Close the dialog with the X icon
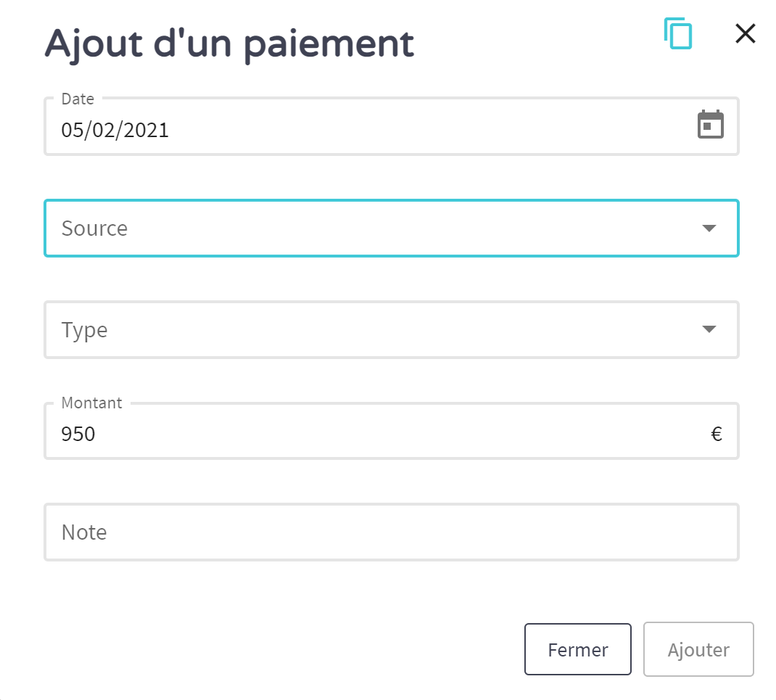 [x=745, y=33]
